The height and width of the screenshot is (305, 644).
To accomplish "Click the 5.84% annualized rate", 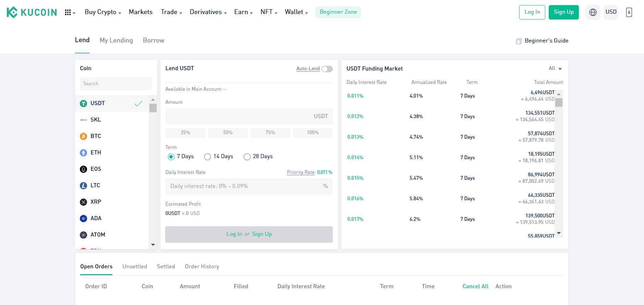I will (x=416, y=199).
